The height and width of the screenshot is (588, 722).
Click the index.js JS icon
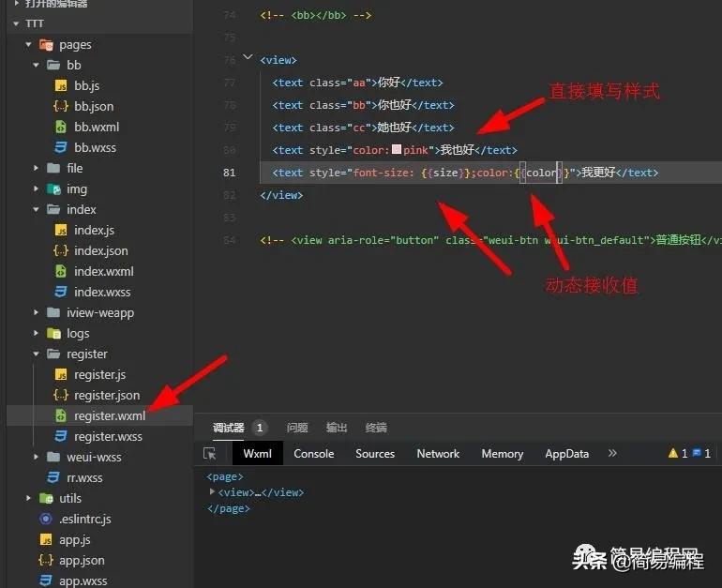[x=61, y=230]
